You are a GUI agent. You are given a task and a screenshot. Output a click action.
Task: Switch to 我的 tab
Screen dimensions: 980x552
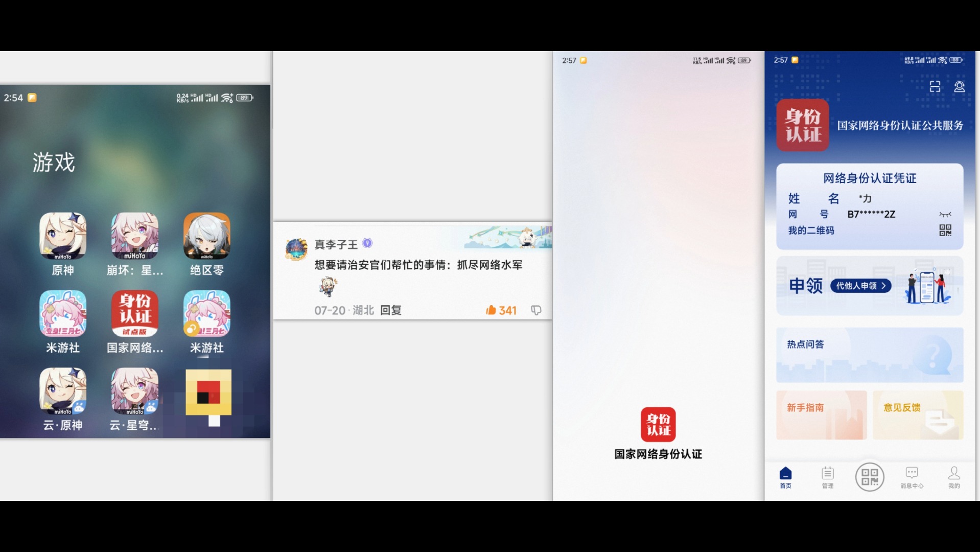point(954,477)
